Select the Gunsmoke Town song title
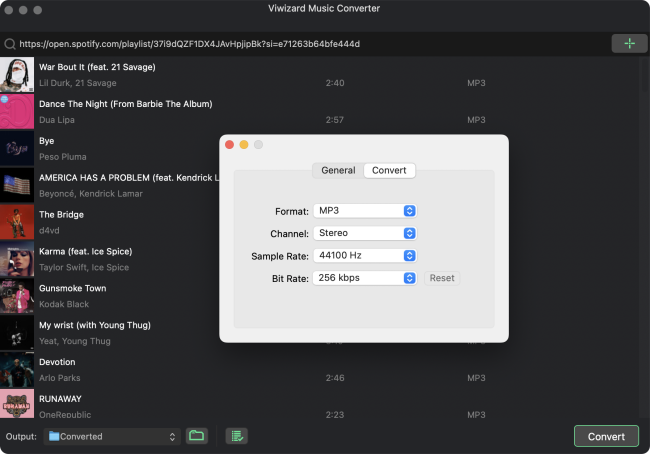Image resolution: width=650 pixels, height=454 pixels. click(x=73, y=289)
